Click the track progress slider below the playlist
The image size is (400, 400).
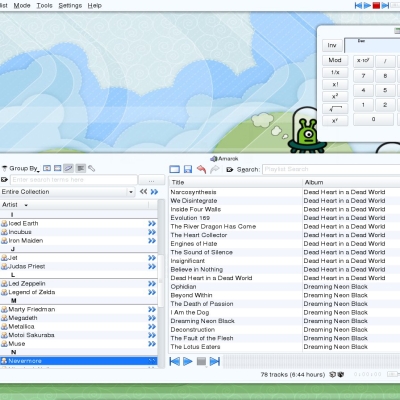click(311, 362)
